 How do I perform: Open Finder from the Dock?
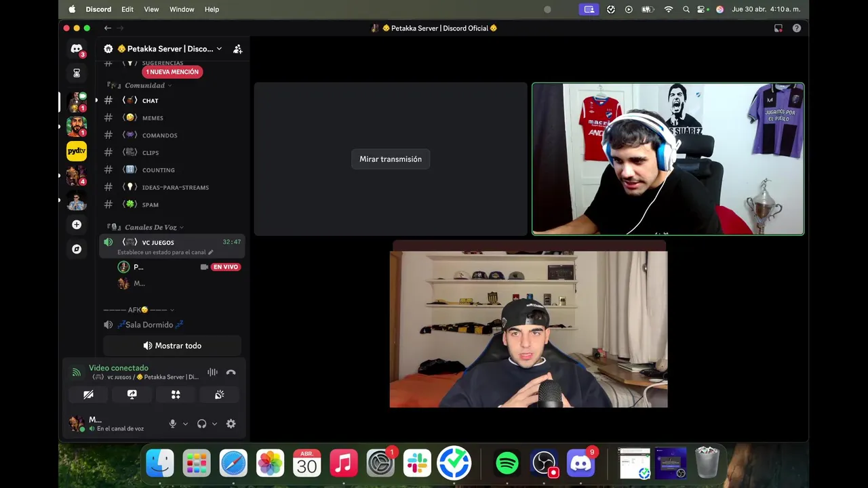[161, 464]
